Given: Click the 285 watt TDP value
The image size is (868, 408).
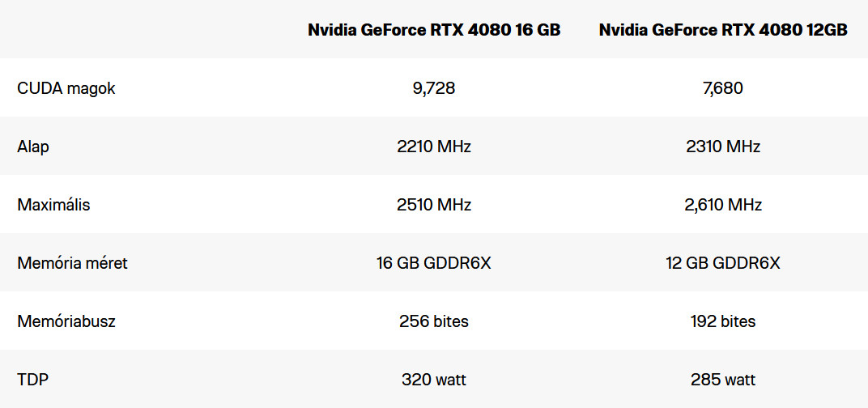Looking at the screenshot, I should [x=723, y=380].
